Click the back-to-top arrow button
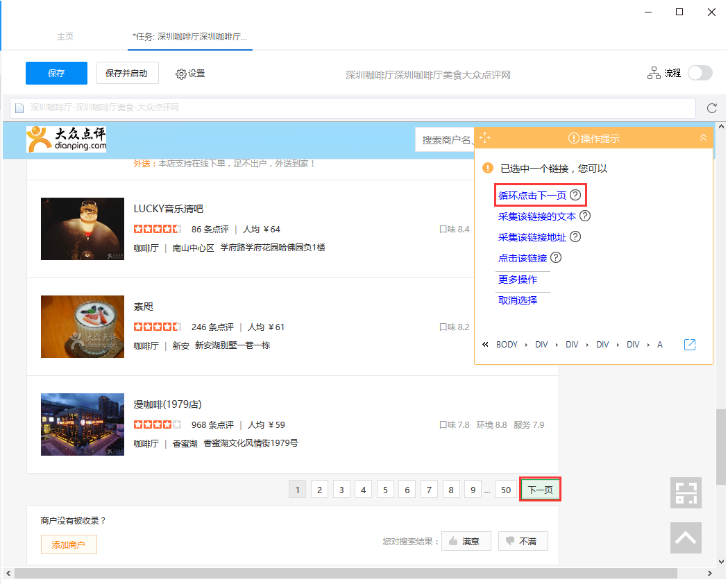728x584 pixels. [686, 538]
